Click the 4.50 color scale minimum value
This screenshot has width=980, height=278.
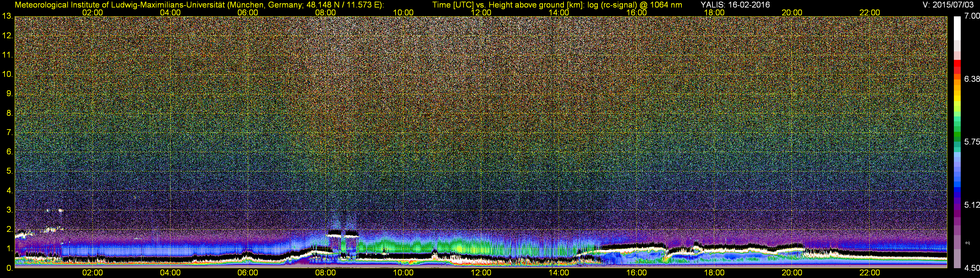click(972, 268)
